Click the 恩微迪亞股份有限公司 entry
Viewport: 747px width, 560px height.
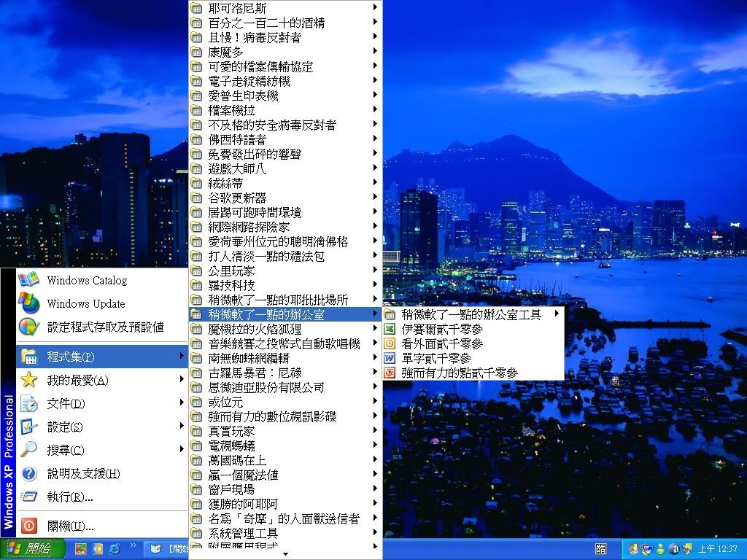285,387
